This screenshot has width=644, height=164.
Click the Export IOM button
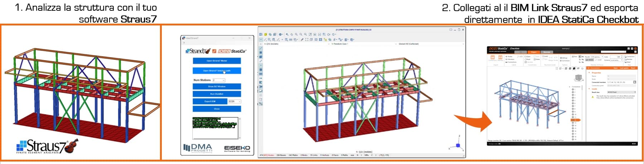click(x=210, y=102)
